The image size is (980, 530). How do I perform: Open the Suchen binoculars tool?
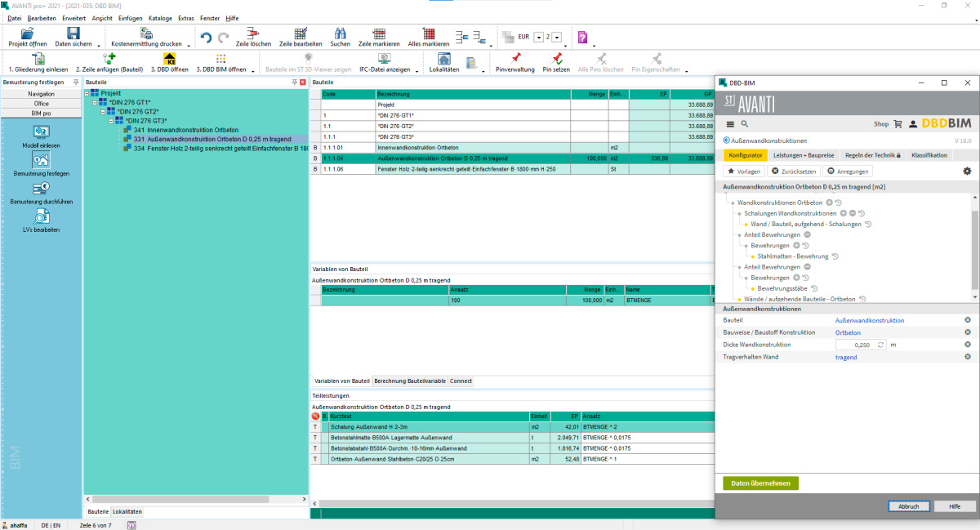(x=340, y=33)
